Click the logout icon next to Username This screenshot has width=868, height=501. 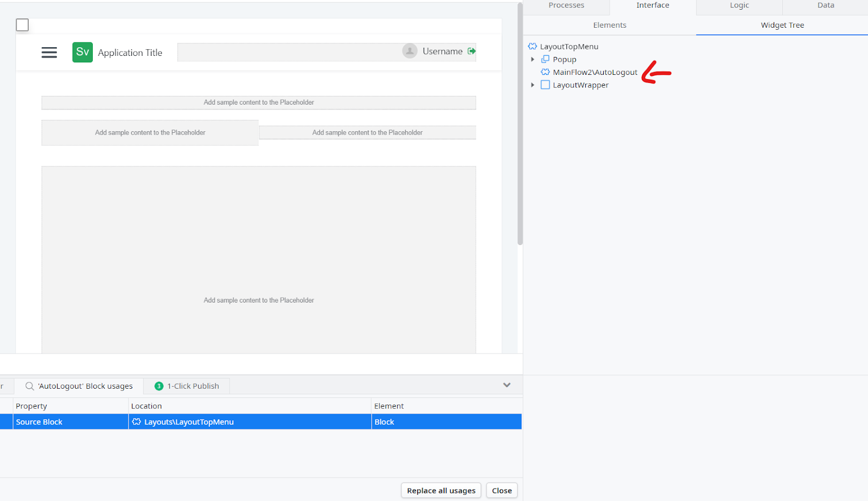[x=471, y=51]
